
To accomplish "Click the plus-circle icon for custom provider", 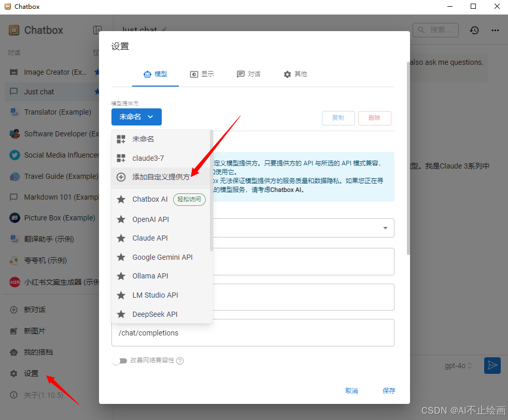I will click(121, 177).
